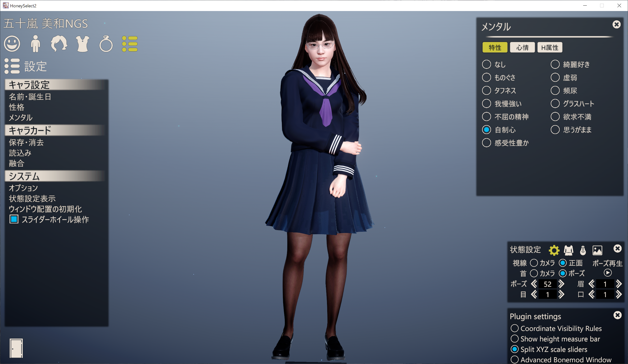Open the hair editing category icon
The height and width of the screenshot is (364, 628).
point(59,44)
